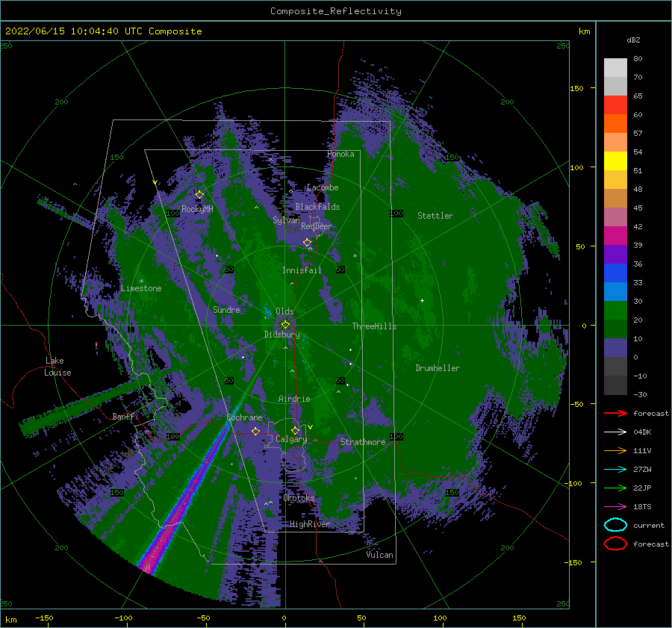The image size is (672, 628).
Task: Click the Strathmore city label
Action: (363, 442)
